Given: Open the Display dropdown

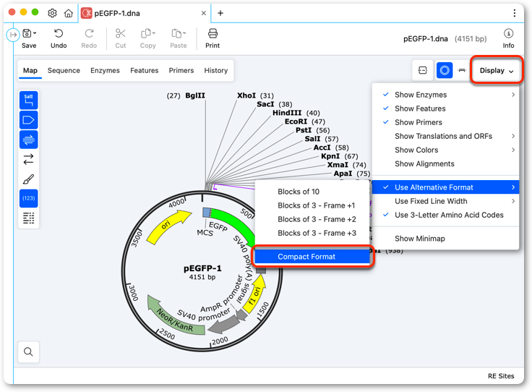Looking at the screenshot, I should (x=496, y=70).
